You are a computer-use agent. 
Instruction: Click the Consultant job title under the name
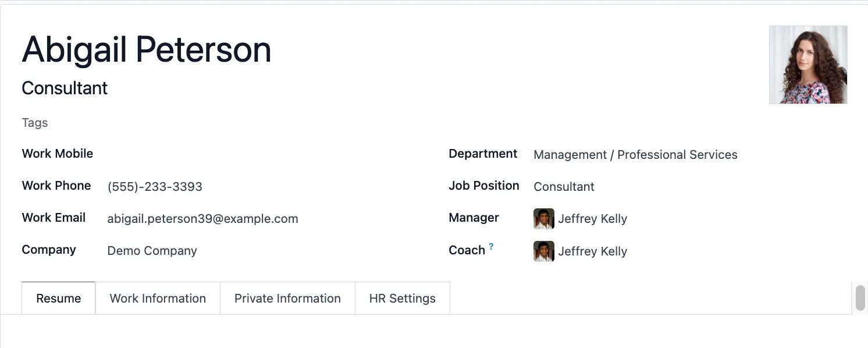coord(65,88)
